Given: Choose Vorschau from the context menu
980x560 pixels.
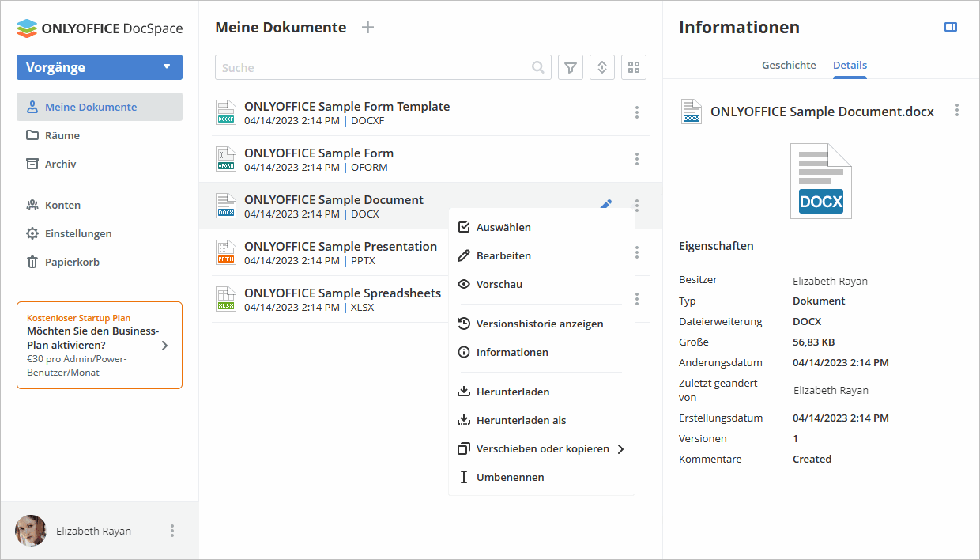Looking at the screenshot, I should [x=541, y=284].
